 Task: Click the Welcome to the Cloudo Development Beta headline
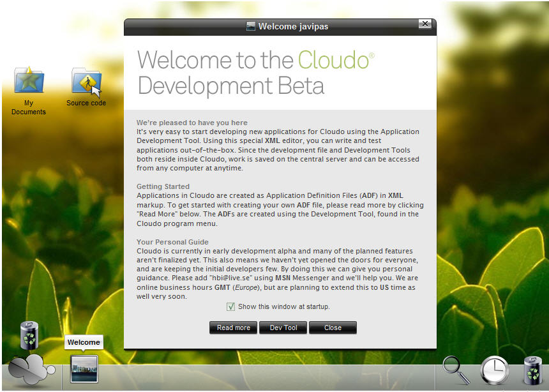click(x=256, y=73)
